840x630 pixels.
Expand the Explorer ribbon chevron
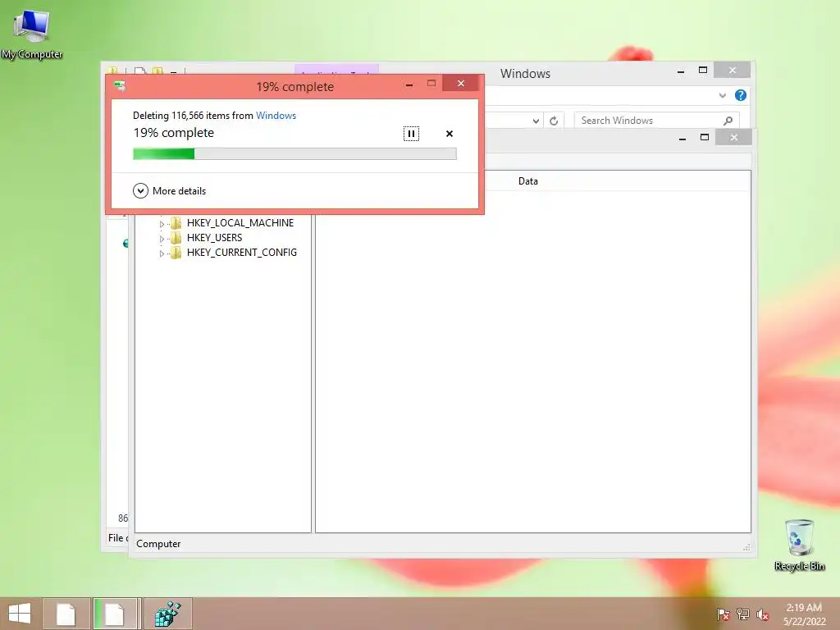pyautogui.click(x=722, y=95)
